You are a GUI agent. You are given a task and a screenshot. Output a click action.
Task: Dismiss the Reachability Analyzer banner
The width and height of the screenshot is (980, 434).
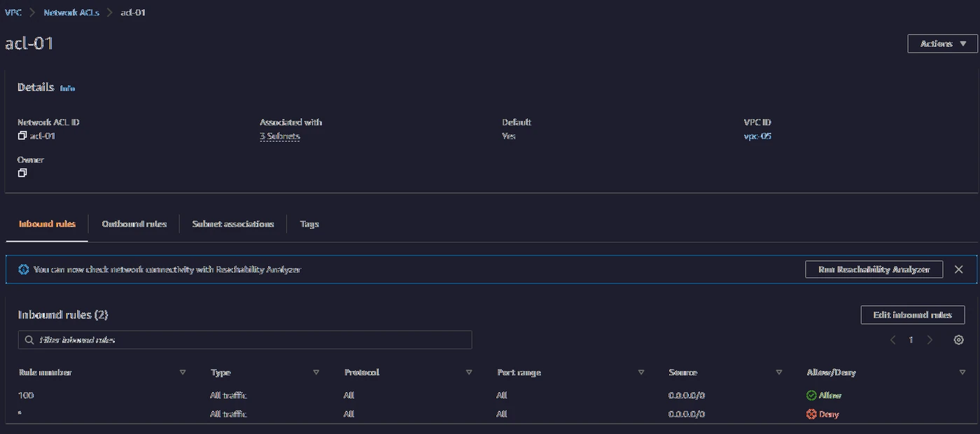click(x=958, y=269)
